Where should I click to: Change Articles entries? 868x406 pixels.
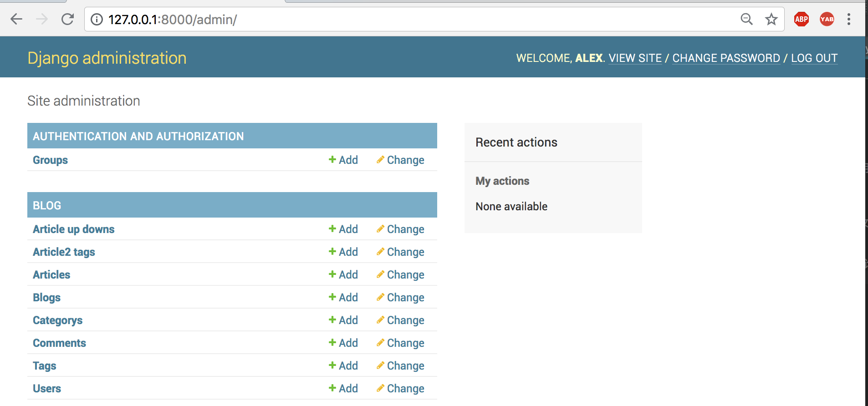(x=400, y=275)
